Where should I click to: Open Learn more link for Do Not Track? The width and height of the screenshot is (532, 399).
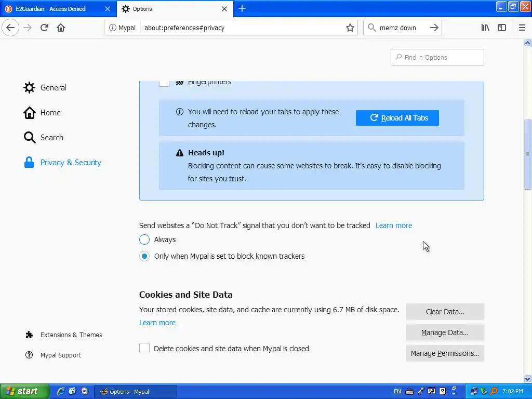click(x=394, y=225)
